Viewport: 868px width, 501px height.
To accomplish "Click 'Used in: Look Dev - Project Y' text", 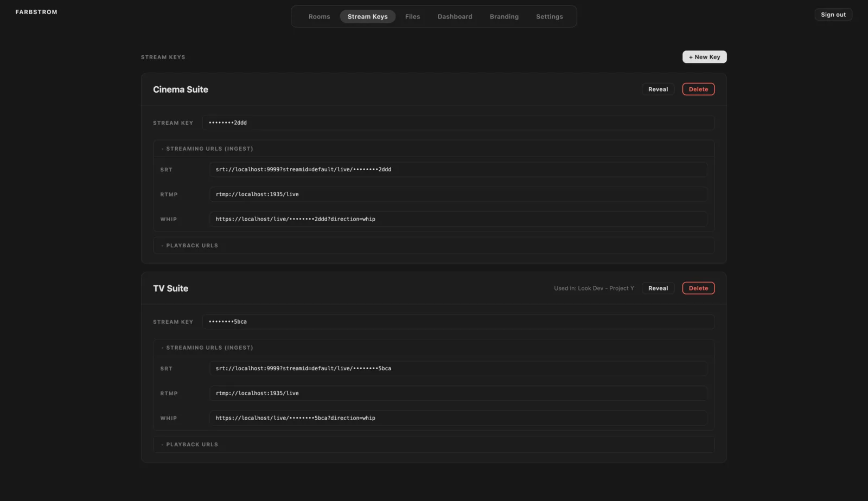I will pos(593,288).
